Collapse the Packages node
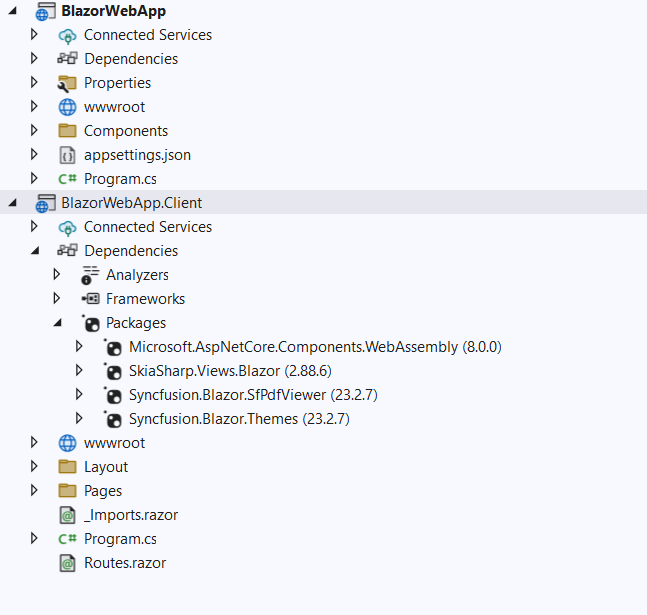Image resolution: width=647 pixels, height=615 pixels. pyautogui.click(x=58, y=323)
